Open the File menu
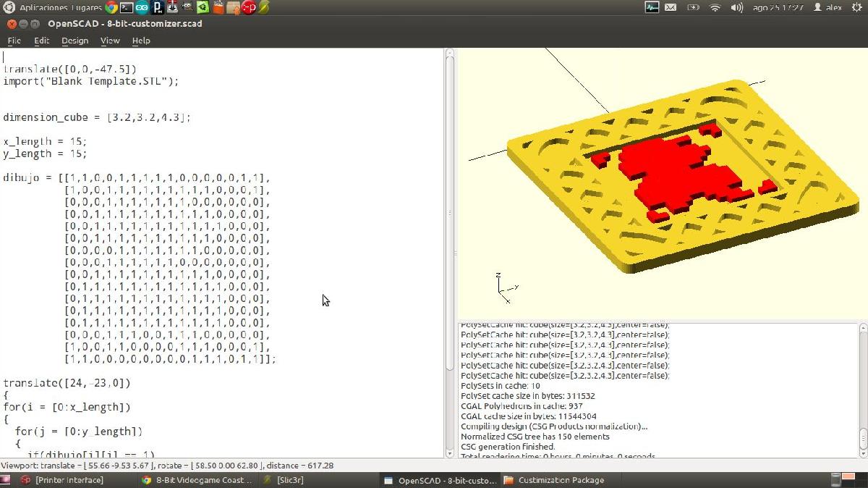 click(14, 41)
